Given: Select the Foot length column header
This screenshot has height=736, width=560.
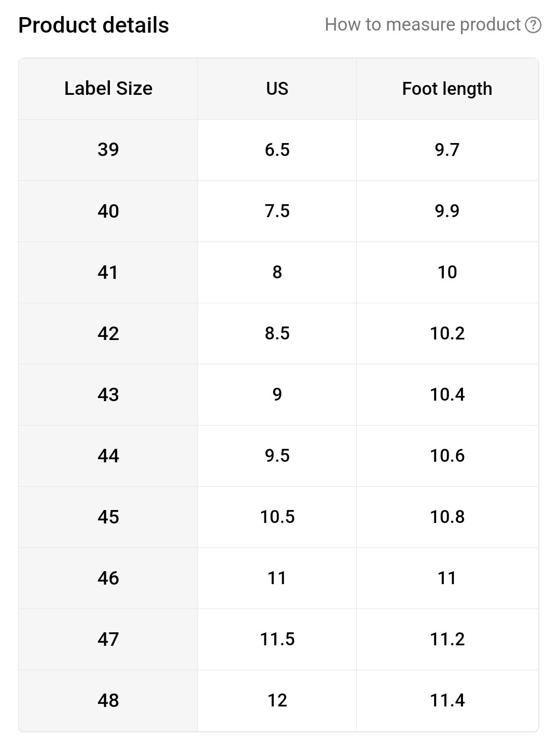Looking at the screenshot, I should pyautogui.click(x=447, y=89).
